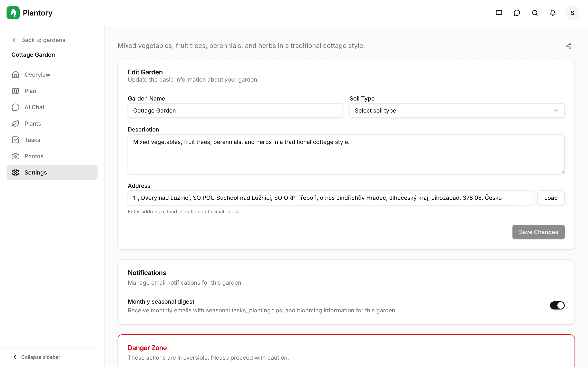Image resolution: width=588 pixels, height=367 pixels.
Task: Click the search magnifier icon
Action: (x=535, y=13)
